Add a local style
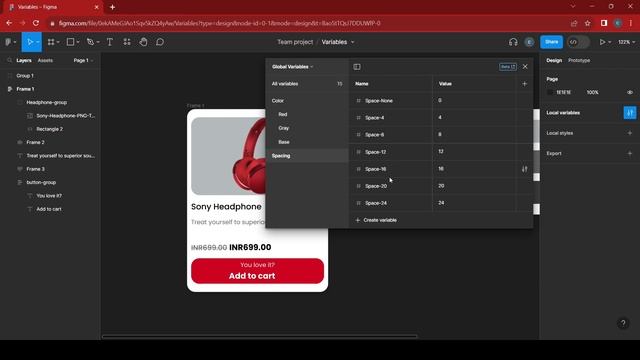The image size is (640, 360). point(630,133)
